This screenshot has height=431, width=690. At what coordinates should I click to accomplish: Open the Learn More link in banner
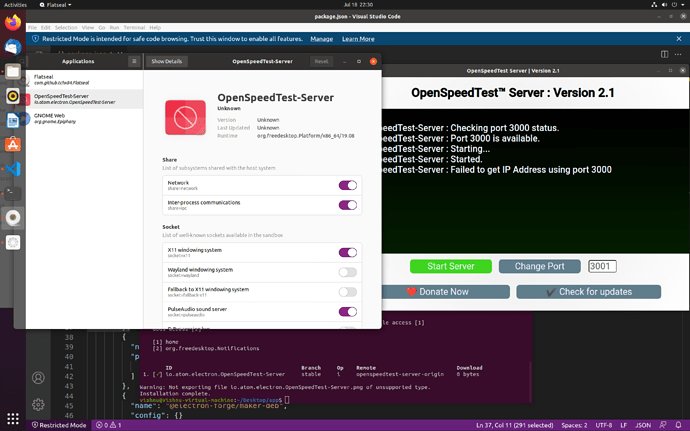click(x=358, y=39)
